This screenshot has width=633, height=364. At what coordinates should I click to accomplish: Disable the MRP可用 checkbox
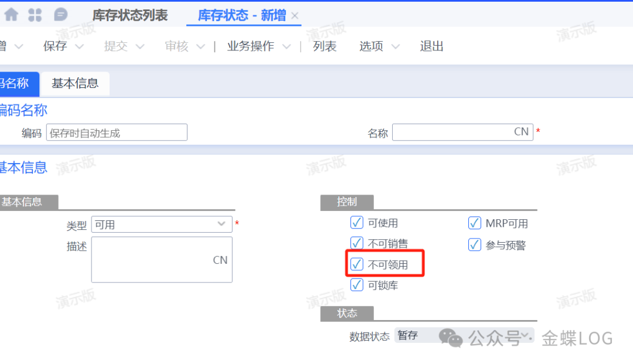pyautogui.click(x=475, y=223)
